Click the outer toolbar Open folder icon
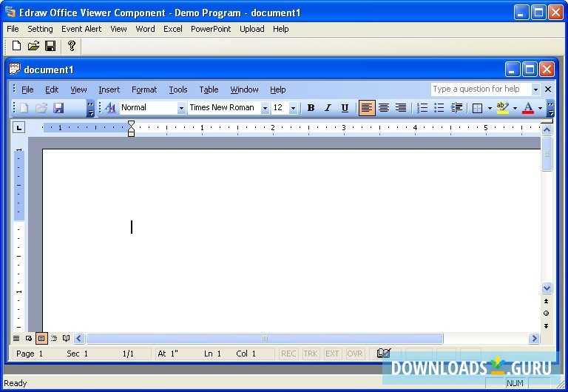Image resolution: width=568 pixels, height=392 pixels. click(x=33, y=46)
